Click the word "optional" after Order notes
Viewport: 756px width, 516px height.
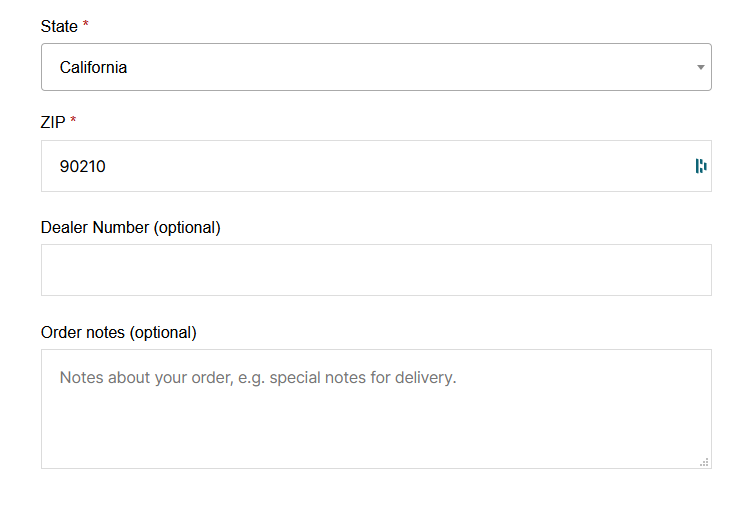point(162,332)
